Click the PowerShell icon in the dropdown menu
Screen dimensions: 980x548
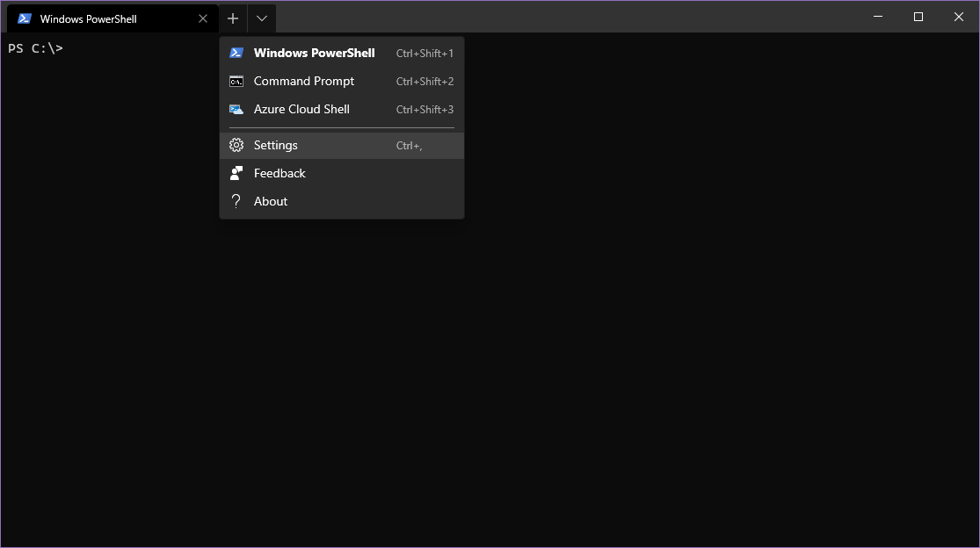pos(236,53)
